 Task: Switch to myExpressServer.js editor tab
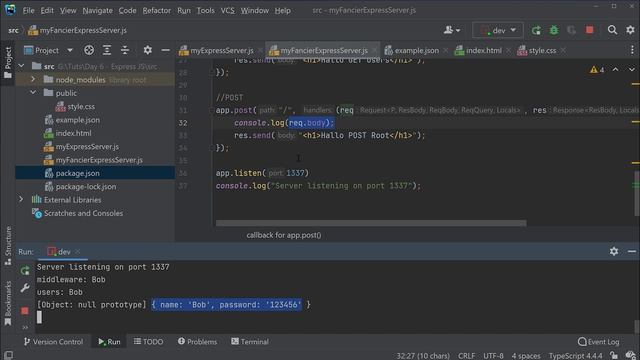pyautogui.click(x=217, y=50)
